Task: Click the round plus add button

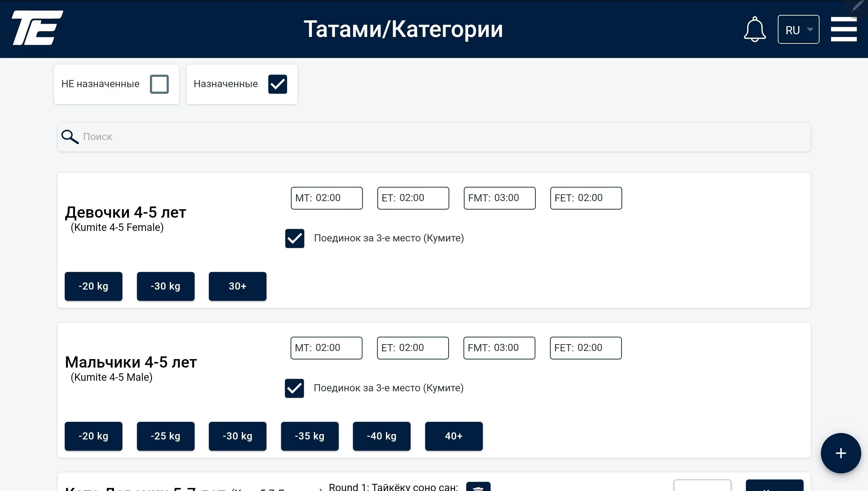Action: tap(841, 453)
